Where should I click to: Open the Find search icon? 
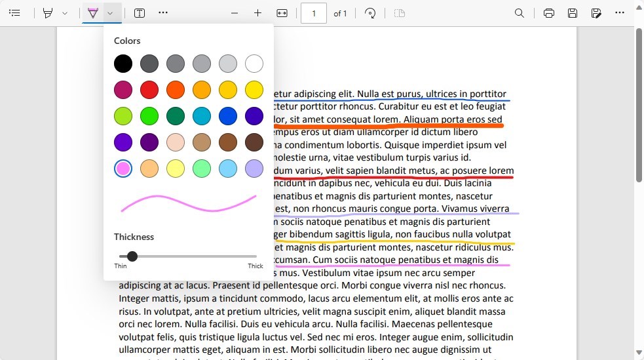click(520, 13)
